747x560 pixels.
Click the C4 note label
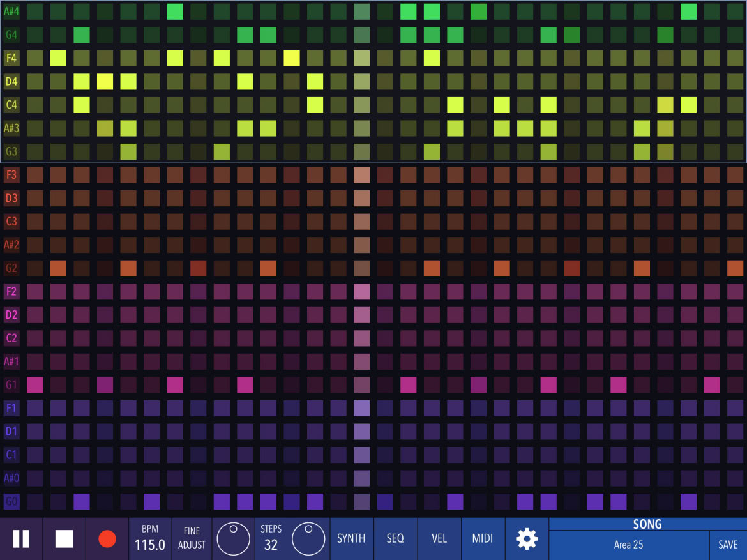(11, 105)
